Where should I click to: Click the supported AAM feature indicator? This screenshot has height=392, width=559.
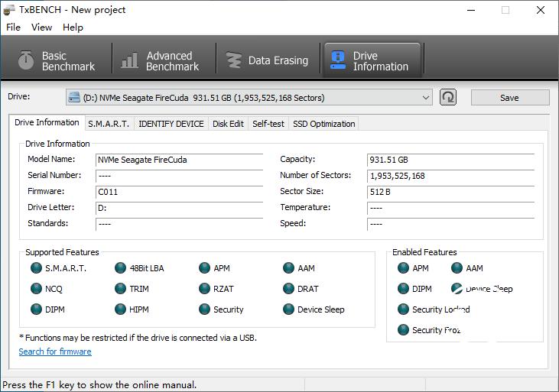coord(288,268)
